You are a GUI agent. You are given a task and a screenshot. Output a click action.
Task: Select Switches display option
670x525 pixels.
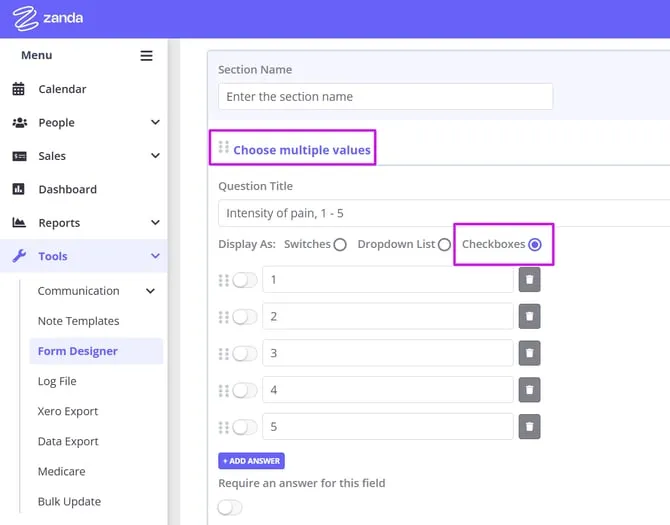pyautogui.click(x=340, y=245)
